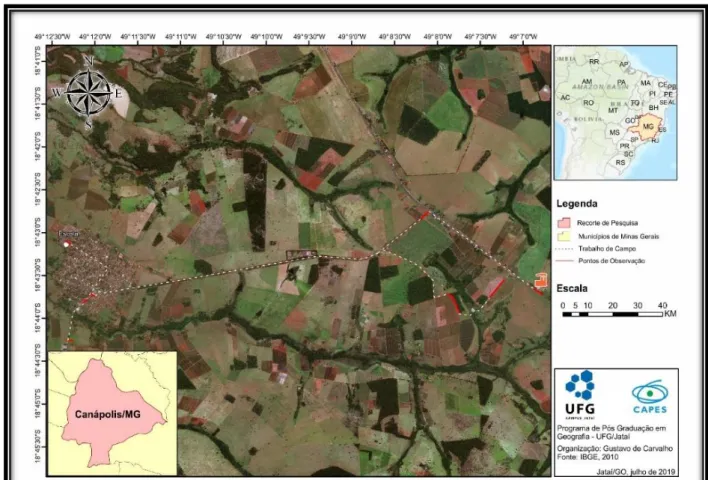The image size is (708, 480).
Task: Click the UFG wordmark under the hexagon logo
Action: (x=580, y=409)
